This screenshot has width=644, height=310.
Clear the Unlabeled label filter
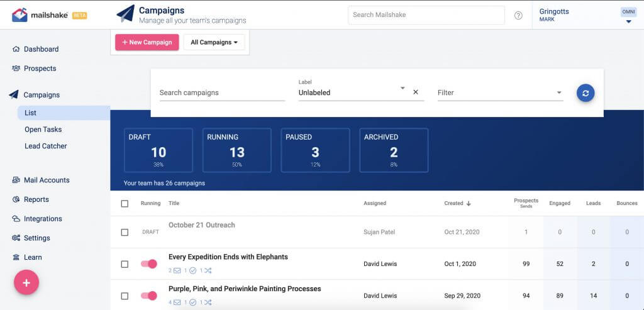click(x=416, y=92)
